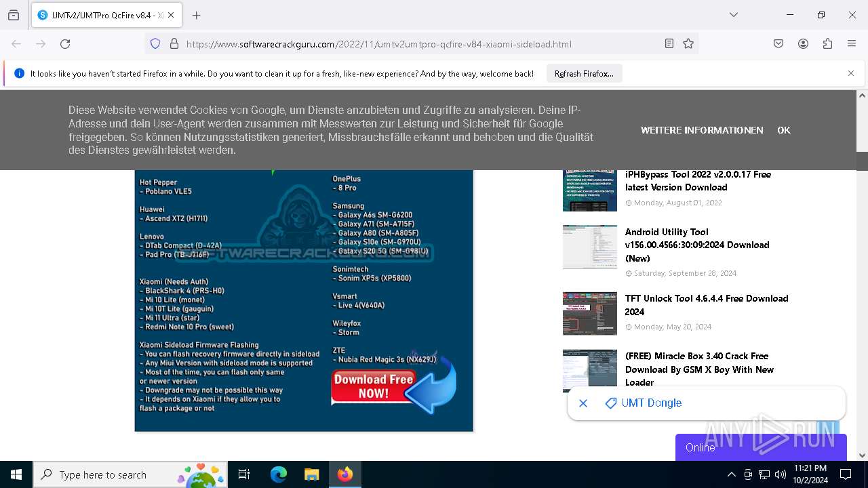Close the UMTv2/UMTPro QcFire tab

[x=171, y=15]
